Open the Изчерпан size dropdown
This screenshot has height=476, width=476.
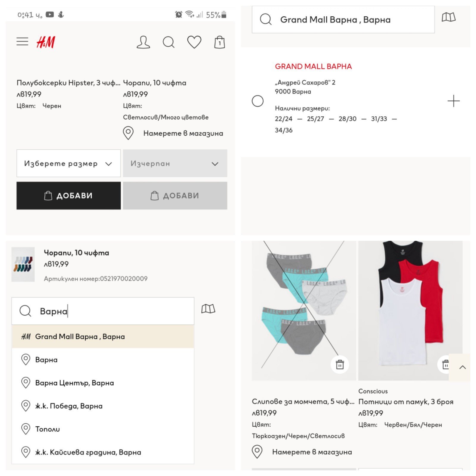(175, 163)
